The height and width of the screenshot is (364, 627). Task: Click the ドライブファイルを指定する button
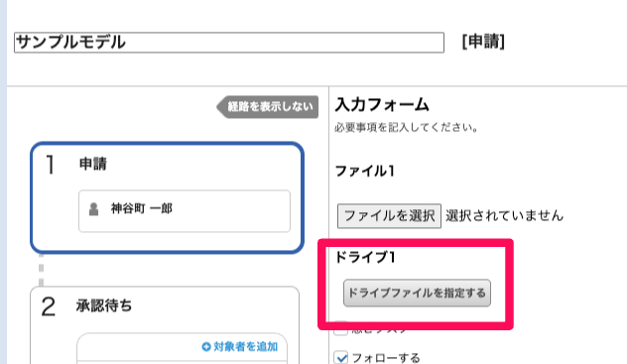point(417,293)
